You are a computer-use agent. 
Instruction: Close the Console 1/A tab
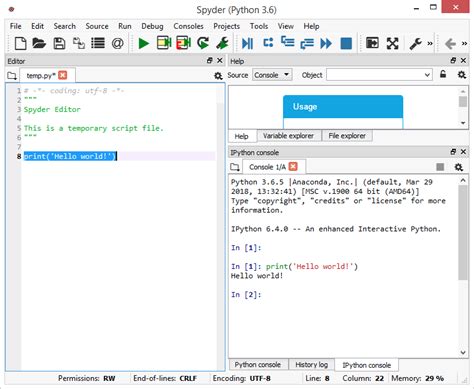point(293,166)
